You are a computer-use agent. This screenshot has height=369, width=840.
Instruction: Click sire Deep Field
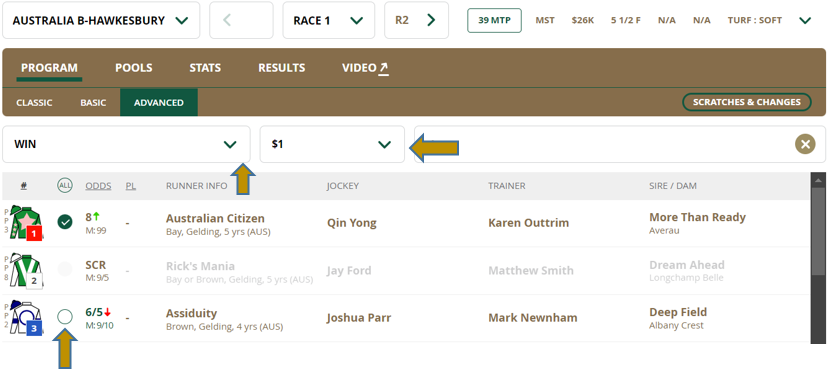[x=678, y=312]
